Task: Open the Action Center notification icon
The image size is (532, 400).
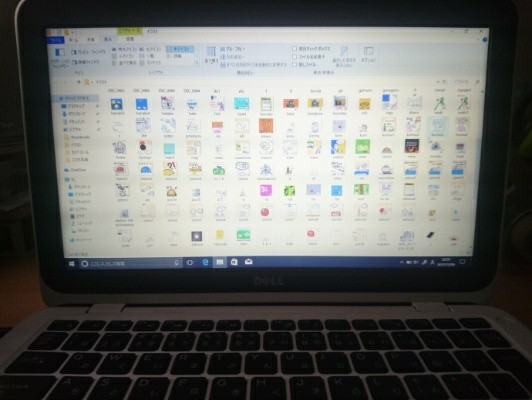Action: pyautogui.click(x=462, y=262)
